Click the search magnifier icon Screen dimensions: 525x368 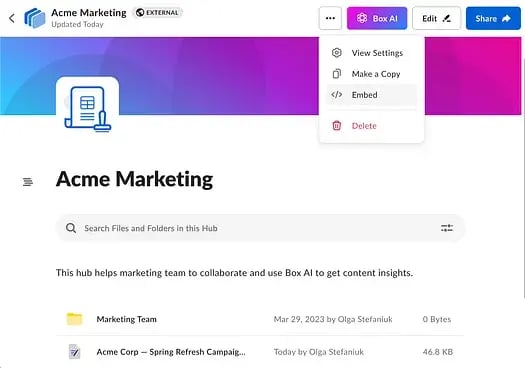click(71, 228)
